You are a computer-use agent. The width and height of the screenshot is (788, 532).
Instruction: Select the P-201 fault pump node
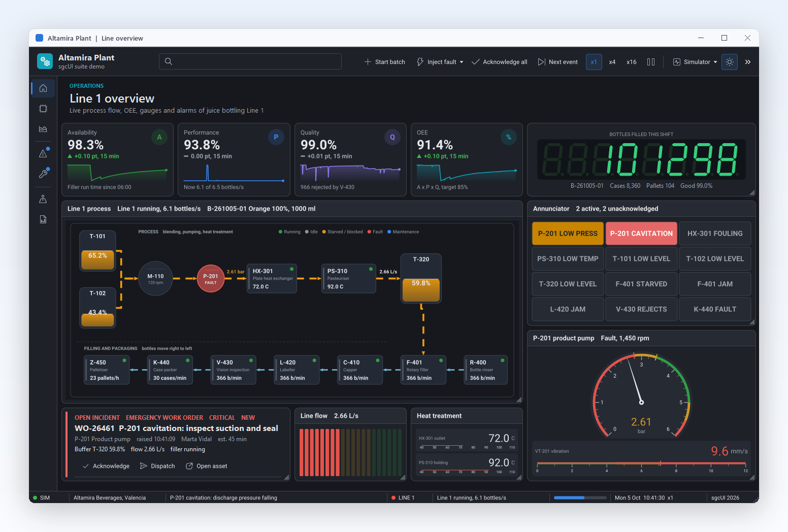[211, 279]
